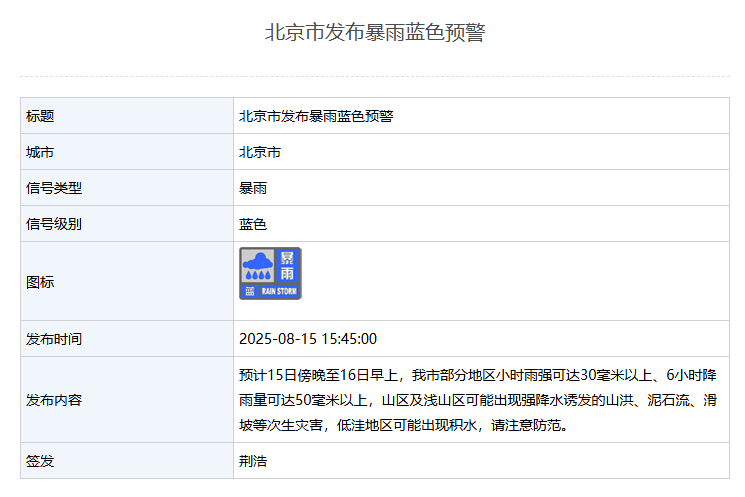Select the 图标 label cell
This screenshot has width=745, height=497.
40,282
